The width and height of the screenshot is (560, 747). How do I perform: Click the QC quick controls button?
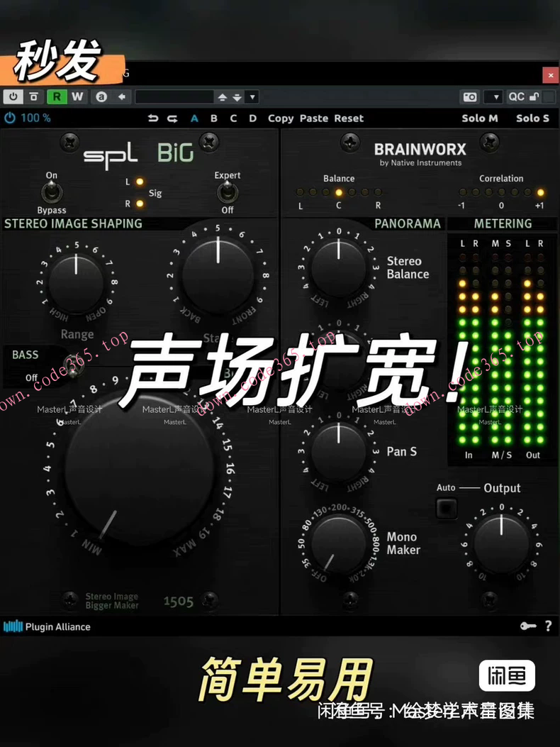click(x=516, y=96)
